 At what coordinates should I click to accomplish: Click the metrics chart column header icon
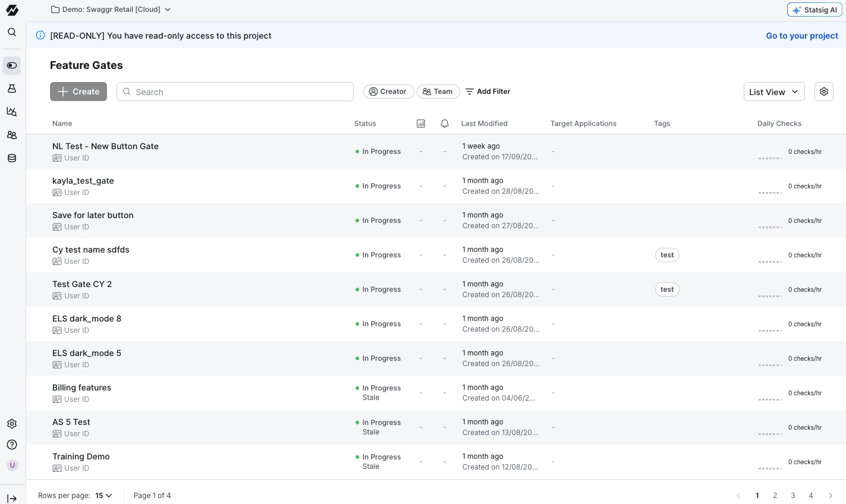421,124
